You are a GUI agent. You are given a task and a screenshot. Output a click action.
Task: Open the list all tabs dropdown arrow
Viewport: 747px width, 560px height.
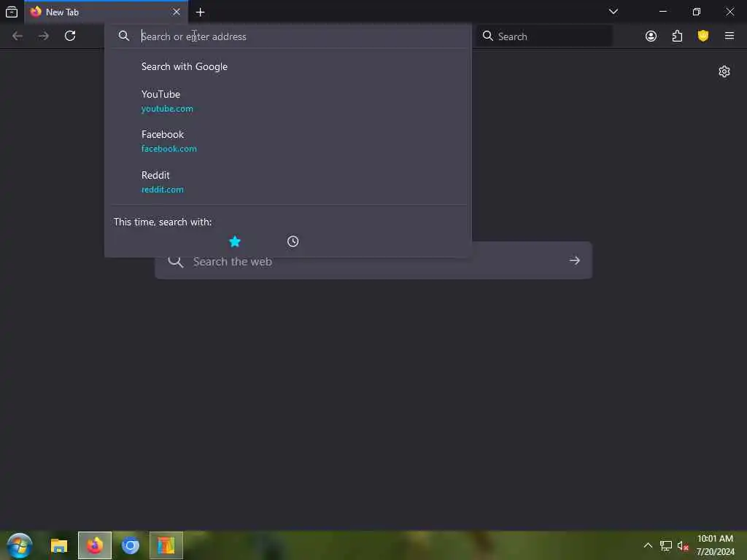tap(613, 12)
